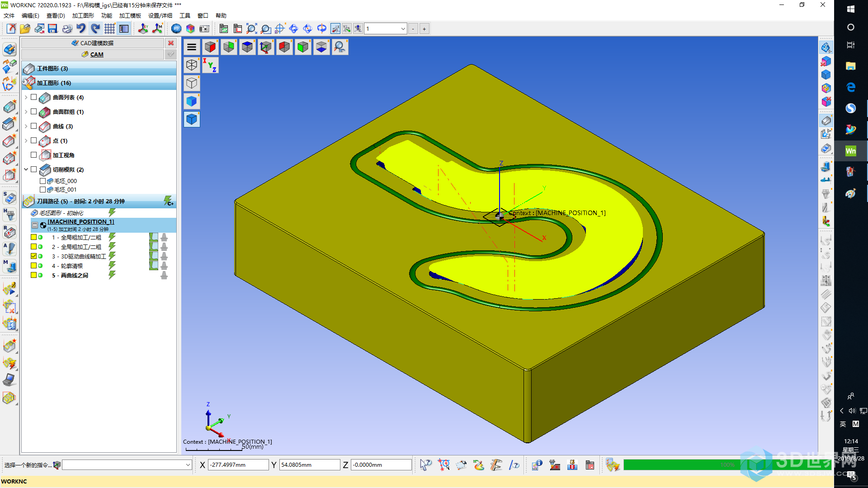Save the project with the floppy icon
Viewport: 868px width, 488px height.
point(52,28)
